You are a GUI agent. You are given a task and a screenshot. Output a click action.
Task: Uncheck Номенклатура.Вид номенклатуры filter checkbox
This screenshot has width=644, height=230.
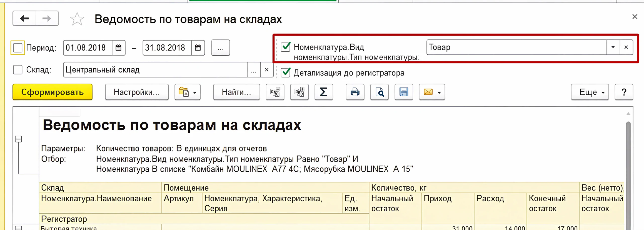[286, 47]
